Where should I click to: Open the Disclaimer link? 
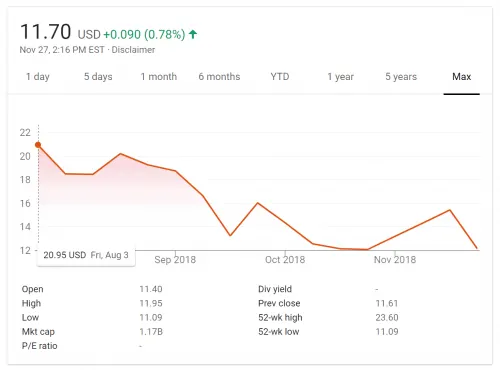[x=133, y=50]
